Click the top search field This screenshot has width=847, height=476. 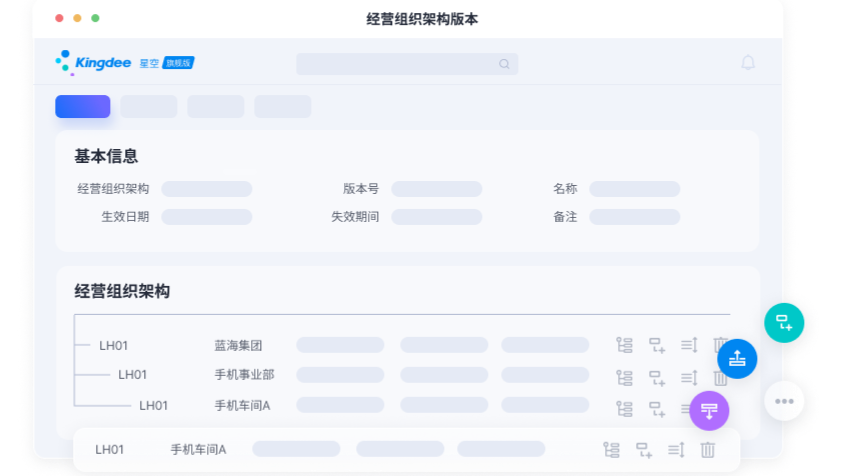[x=407, y=64]
